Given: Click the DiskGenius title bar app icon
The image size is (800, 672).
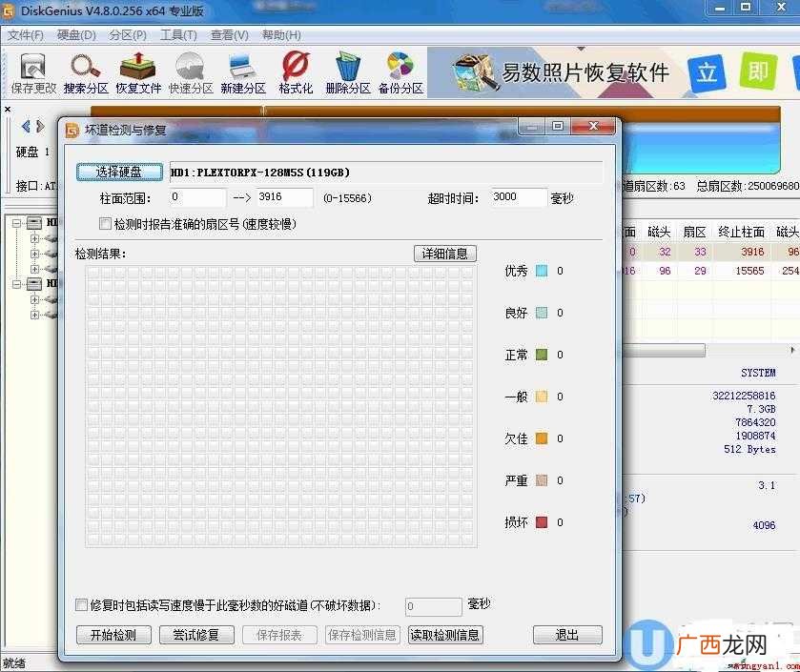Looking at the screenshot, I should click(9, 11).
